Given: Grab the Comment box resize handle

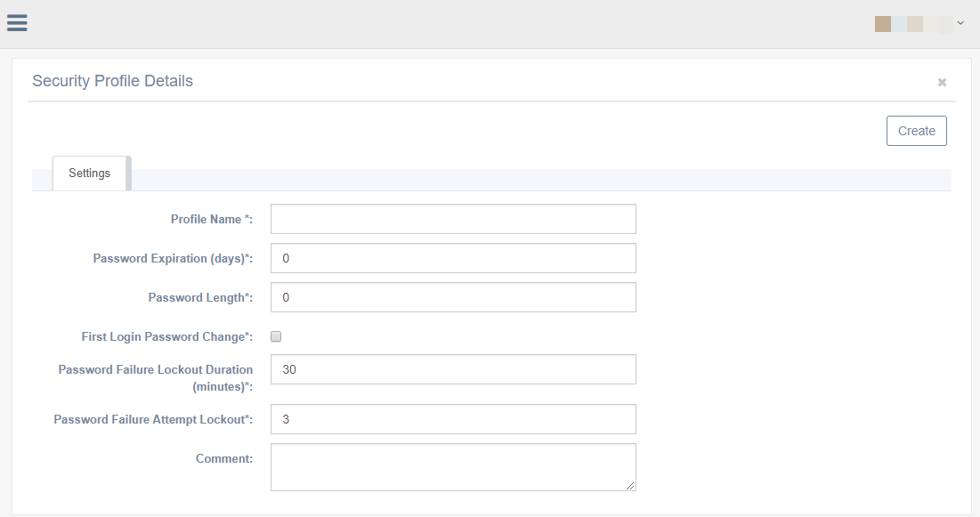Looking at the screenshot, I should (x=631, y=486).
